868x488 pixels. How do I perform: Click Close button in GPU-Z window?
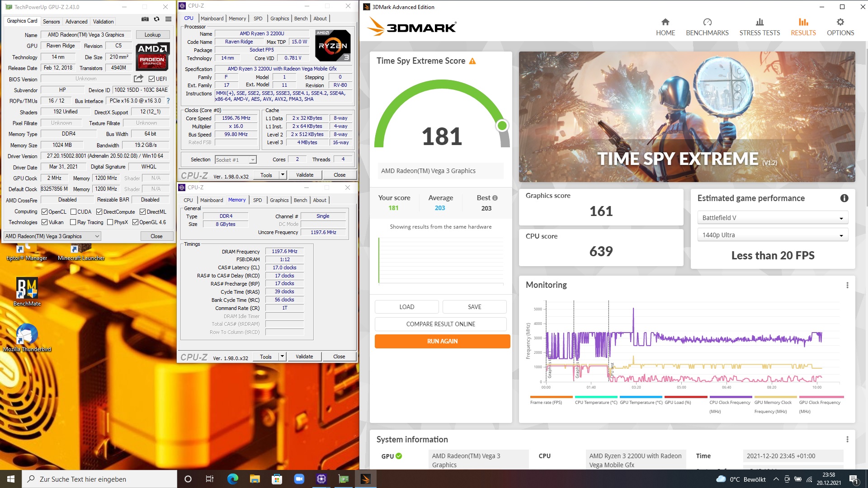(156, 236)
